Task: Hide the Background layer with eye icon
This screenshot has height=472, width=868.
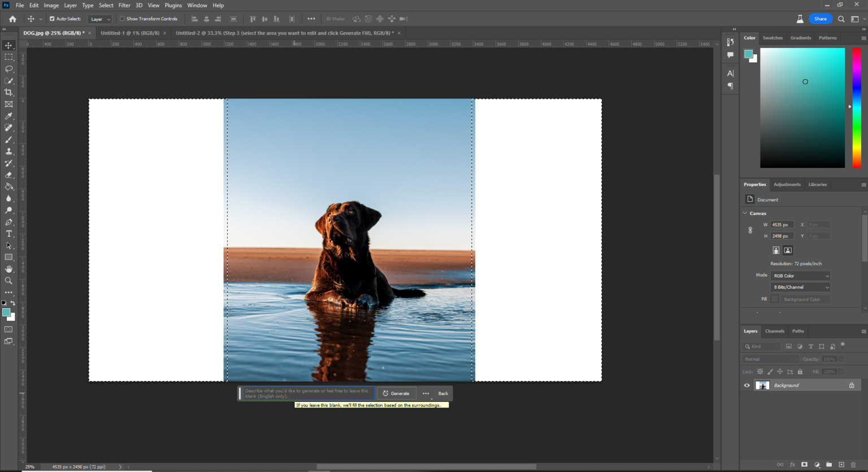Action: click(x=747, y=386)
